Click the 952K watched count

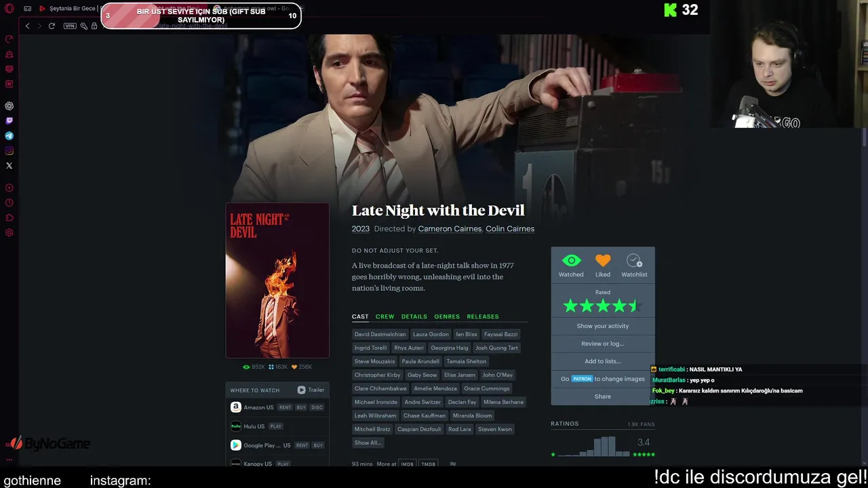point(254,367)
